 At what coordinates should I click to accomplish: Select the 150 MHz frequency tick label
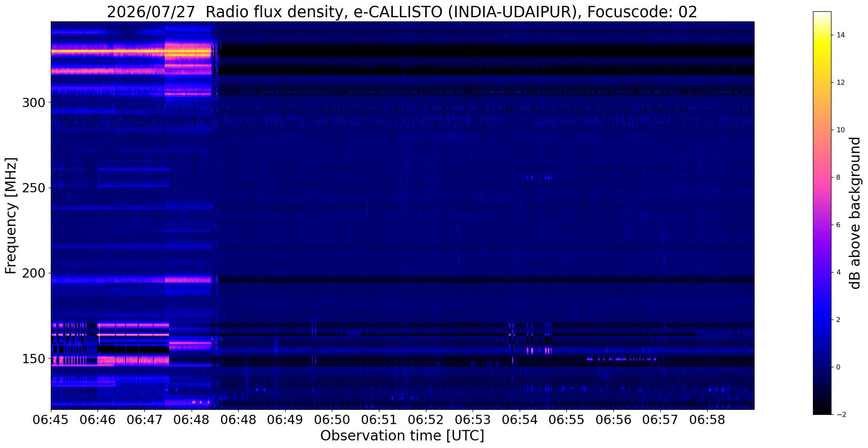tap(34, 359)
